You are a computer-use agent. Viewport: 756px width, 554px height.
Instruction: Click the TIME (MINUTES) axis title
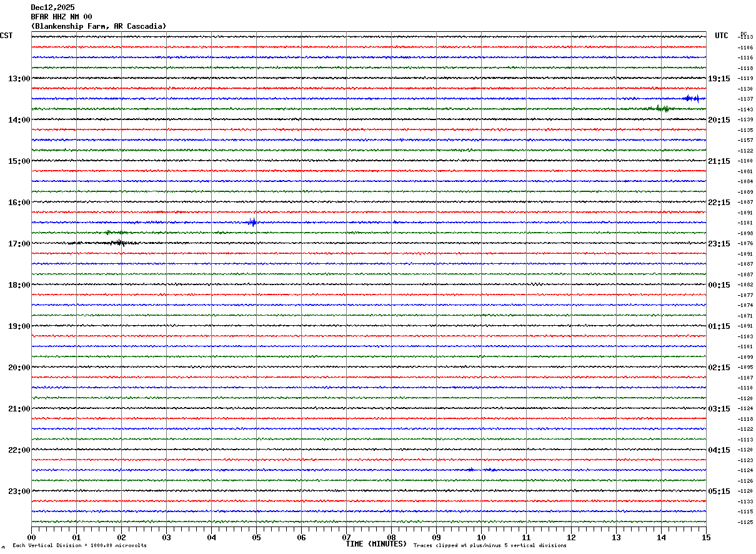point(376,544)
